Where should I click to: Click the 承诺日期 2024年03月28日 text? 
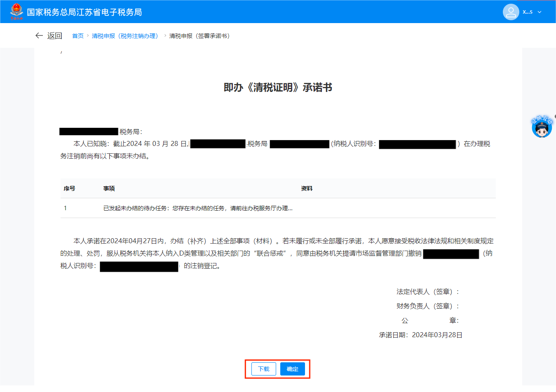(x=420, y=335)
